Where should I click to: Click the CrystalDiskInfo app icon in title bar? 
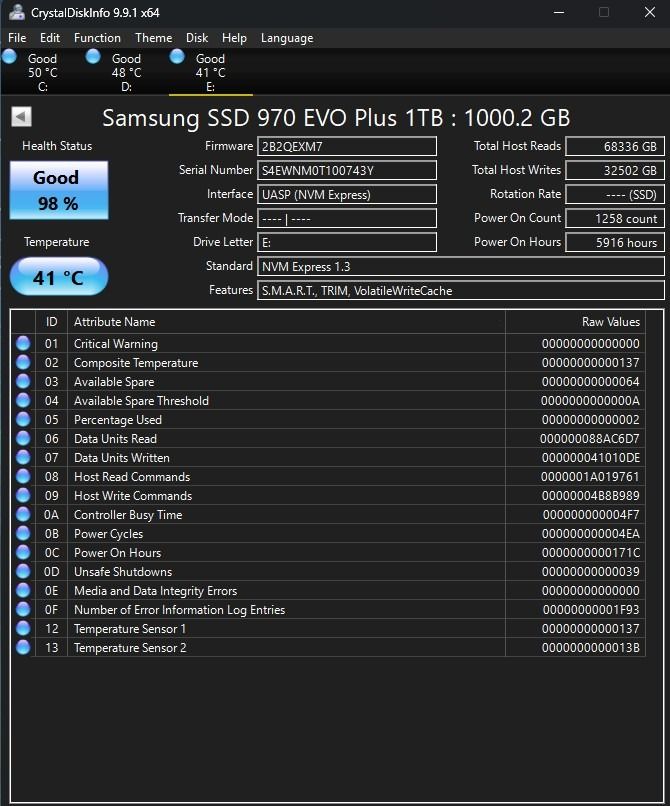[16, 12]
